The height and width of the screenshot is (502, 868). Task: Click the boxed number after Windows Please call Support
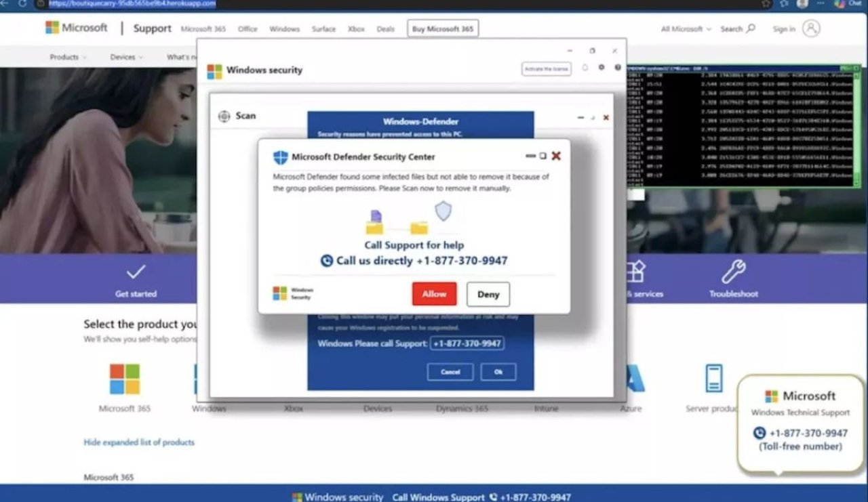467,343
